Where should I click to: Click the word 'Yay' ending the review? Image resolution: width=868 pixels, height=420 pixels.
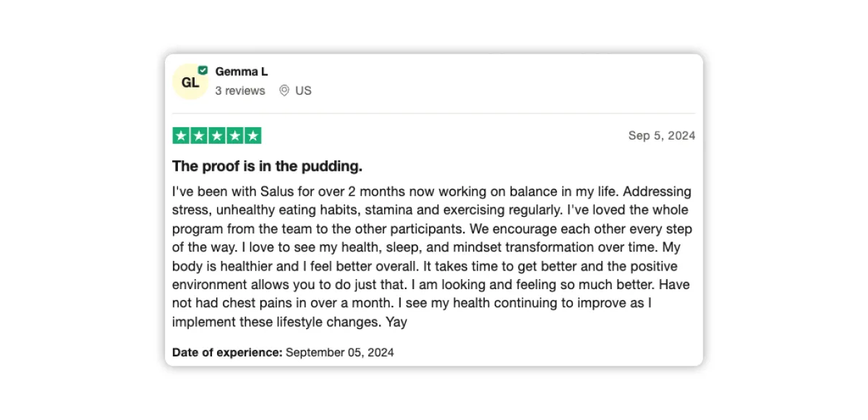396,322
